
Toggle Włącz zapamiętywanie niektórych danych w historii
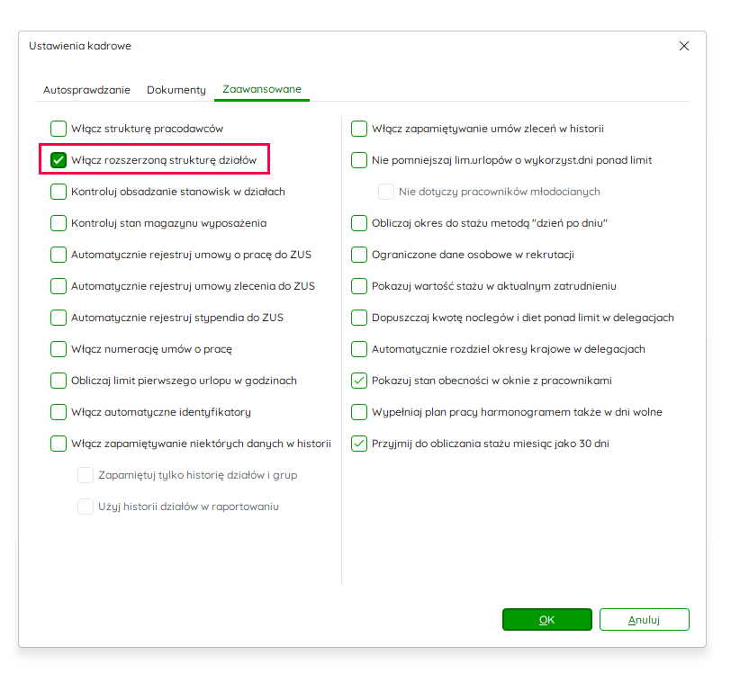point(59,444)
